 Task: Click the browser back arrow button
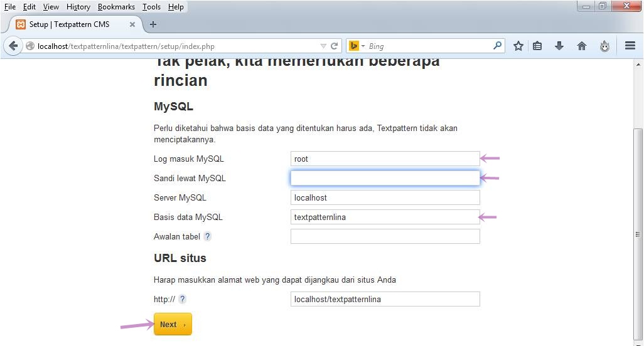click(13, 46)
